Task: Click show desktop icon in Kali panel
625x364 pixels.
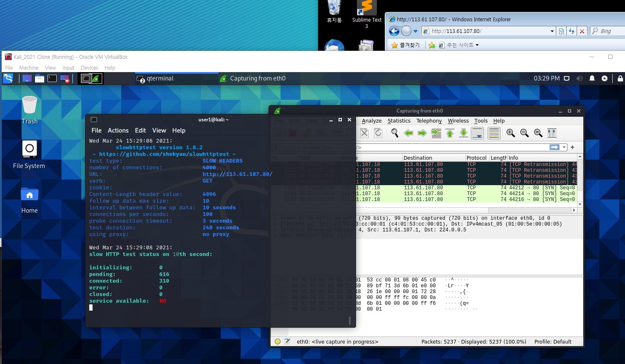Action: tap(27, 78)
